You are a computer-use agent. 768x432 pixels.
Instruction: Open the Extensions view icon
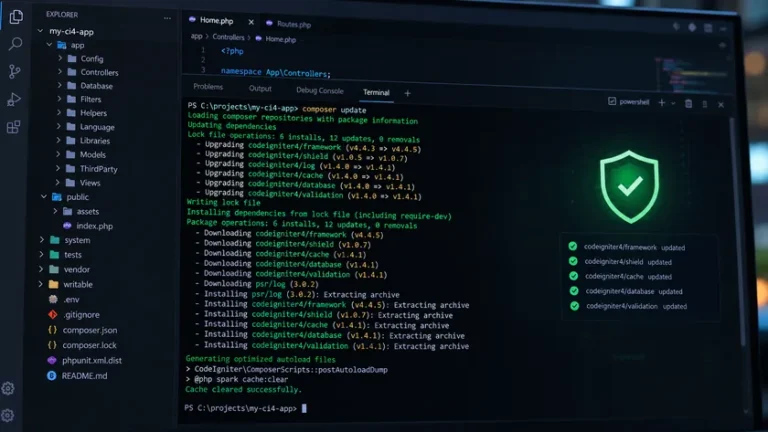point(13,127)
